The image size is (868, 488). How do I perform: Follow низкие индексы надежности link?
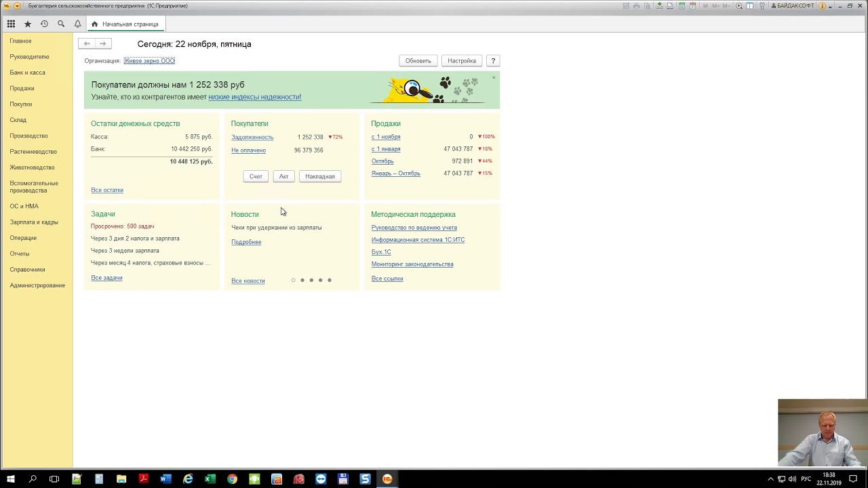[x=255, y=97]
